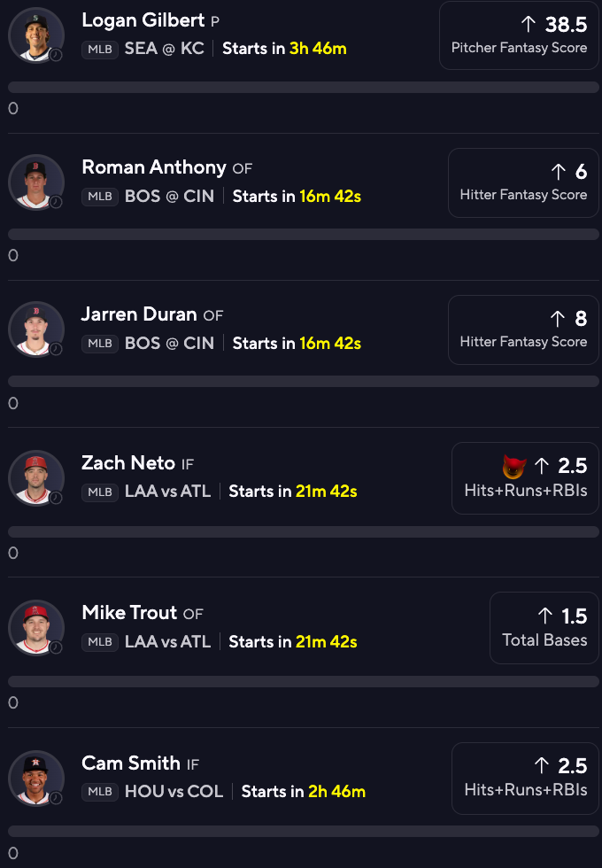Click the demon icon on Zach Neto's pick
602x868 pixels.
pyautogui.click(x=514, y=466)
